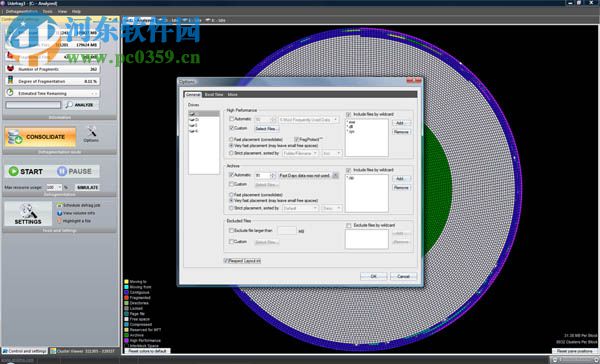The height and width of the screenshot is (364, 600).
Task: Click the Consolidate database icon
Action: coord(15,137)
